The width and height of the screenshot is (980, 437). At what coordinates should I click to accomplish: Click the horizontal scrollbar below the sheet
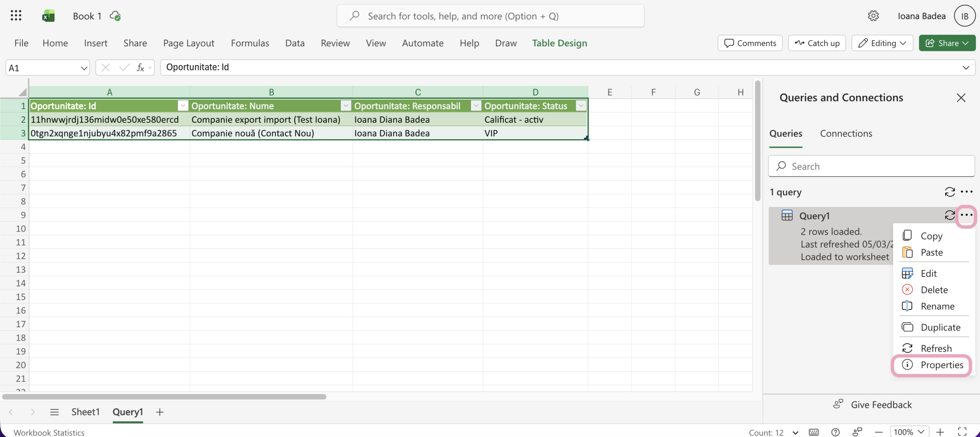(164, 397)
